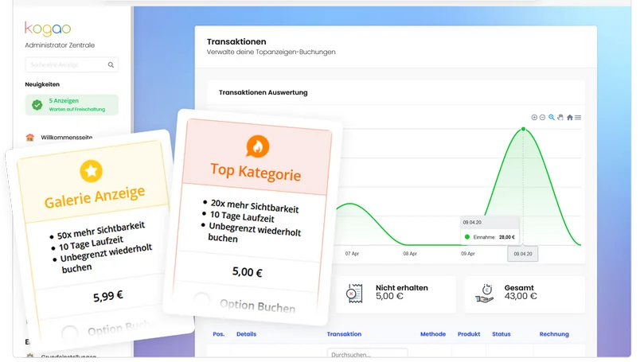Click the Nicht erhalten receipt icon
This screenshot has width=644, height=362.
(354, 294)
